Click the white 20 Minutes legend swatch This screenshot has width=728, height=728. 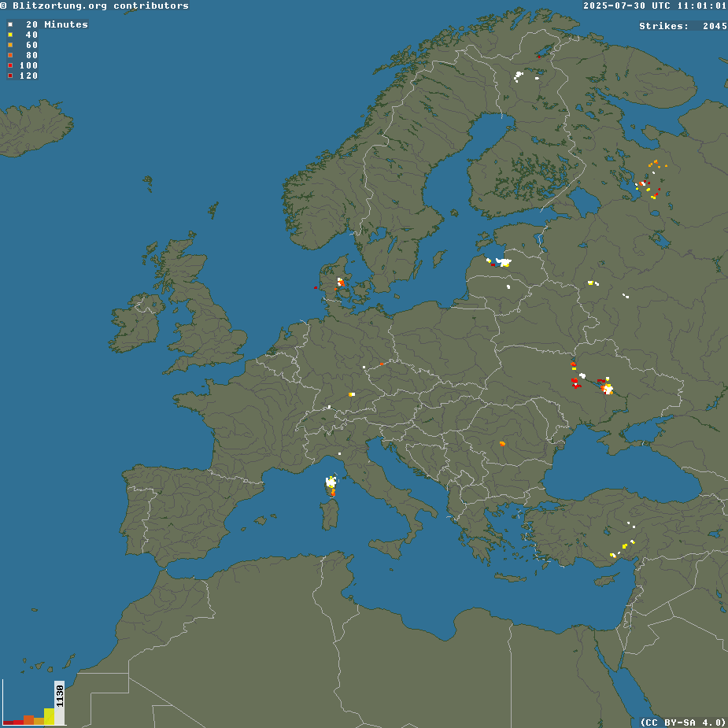[x=10, y=24]
